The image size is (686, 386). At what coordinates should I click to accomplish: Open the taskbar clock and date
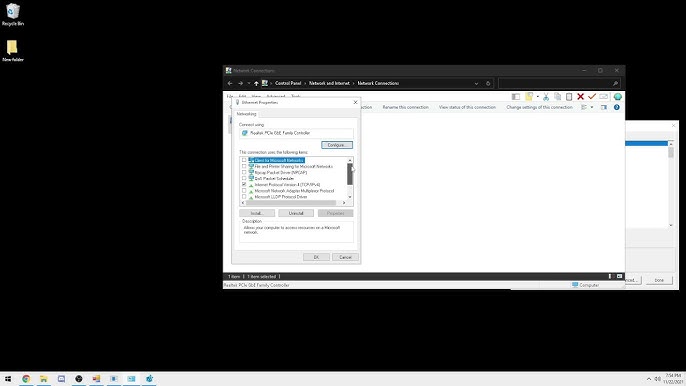click(x=673, y=379)
